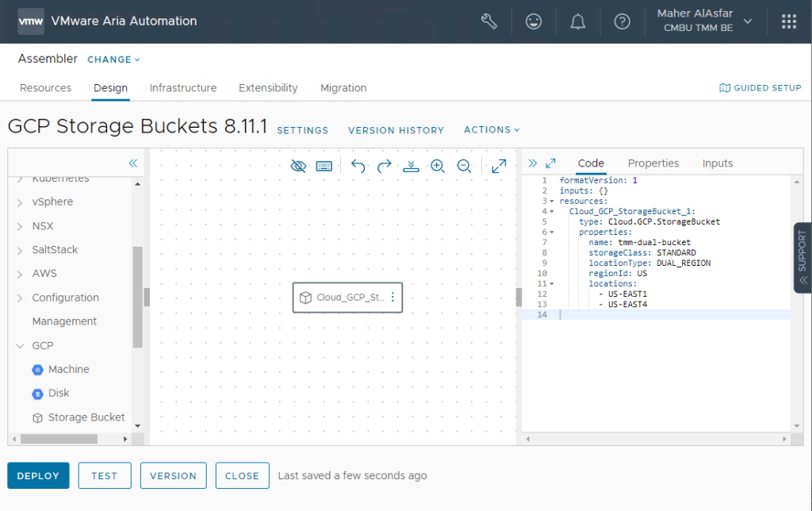The image size is (812, 511).
Task: Collapse the code editor panel
Action: (533, 163)
